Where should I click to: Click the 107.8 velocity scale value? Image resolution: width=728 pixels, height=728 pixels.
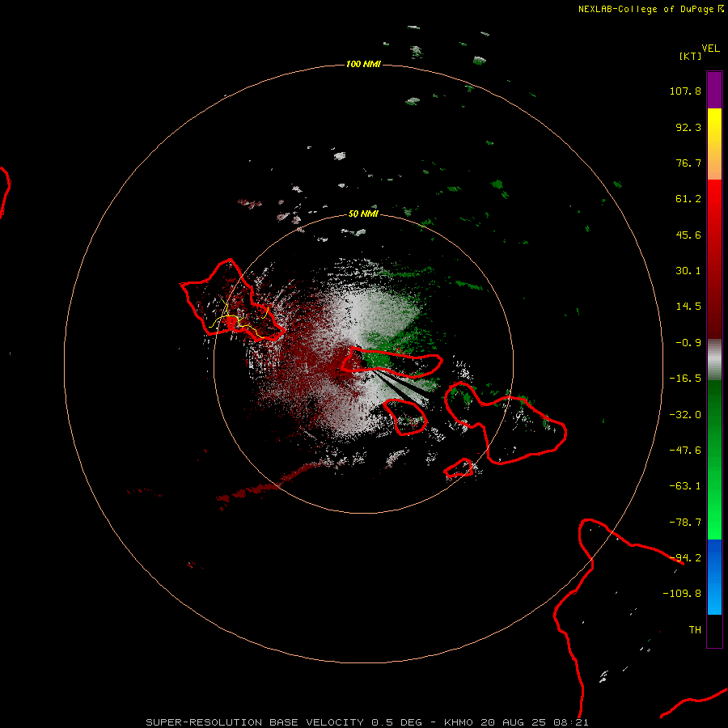click(685, 91)
